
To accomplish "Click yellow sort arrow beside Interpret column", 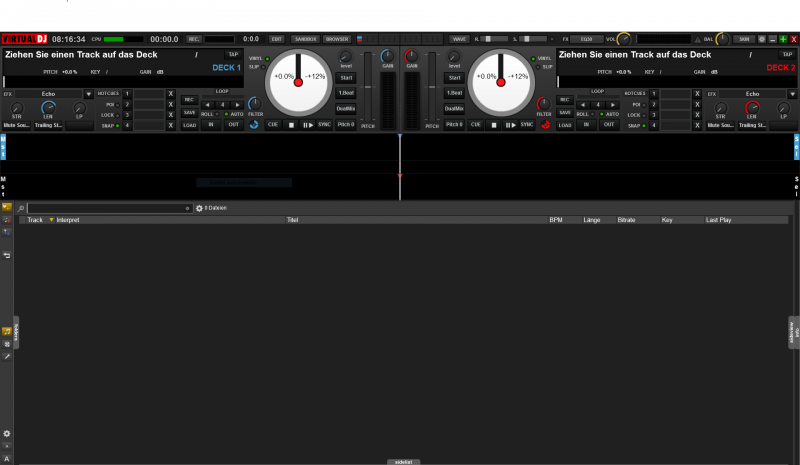I will 52,220.
